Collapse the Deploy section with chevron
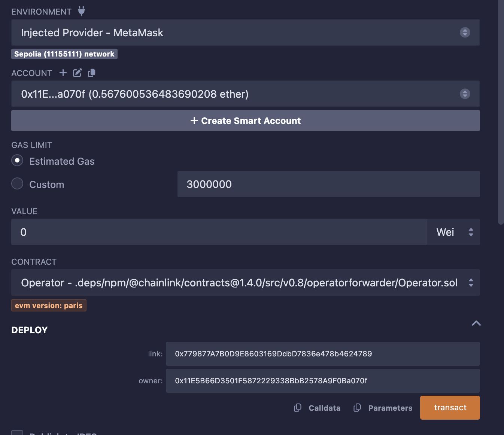 [x=476, y=323]
